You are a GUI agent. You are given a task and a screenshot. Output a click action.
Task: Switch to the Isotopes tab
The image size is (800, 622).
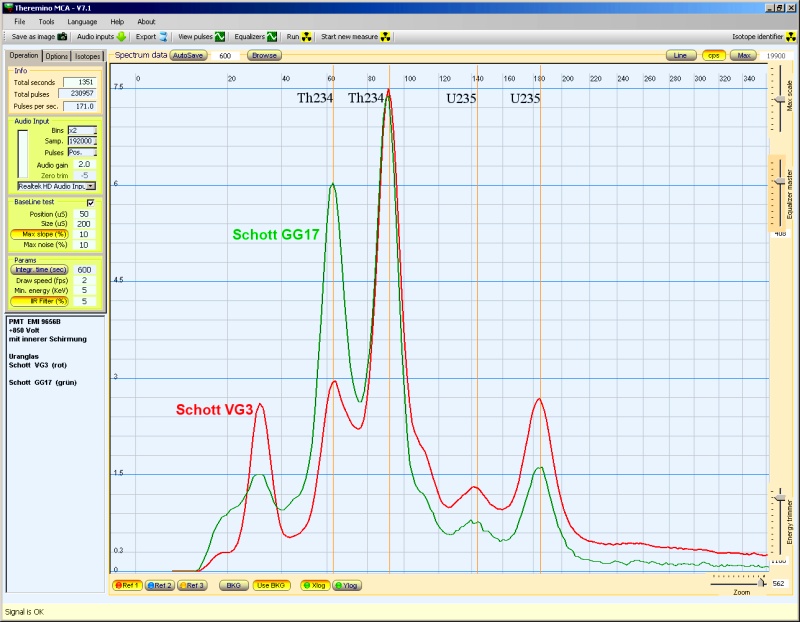pos(88,56)
